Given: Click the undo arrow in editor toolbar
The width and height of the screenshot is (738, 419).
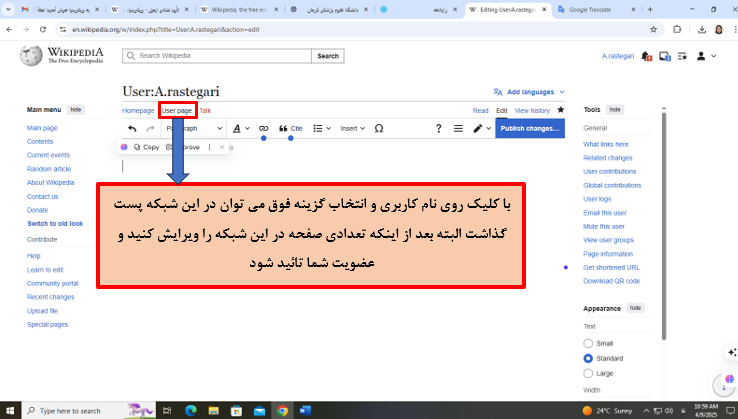Looking at the screenshot, I should (132, 128).
